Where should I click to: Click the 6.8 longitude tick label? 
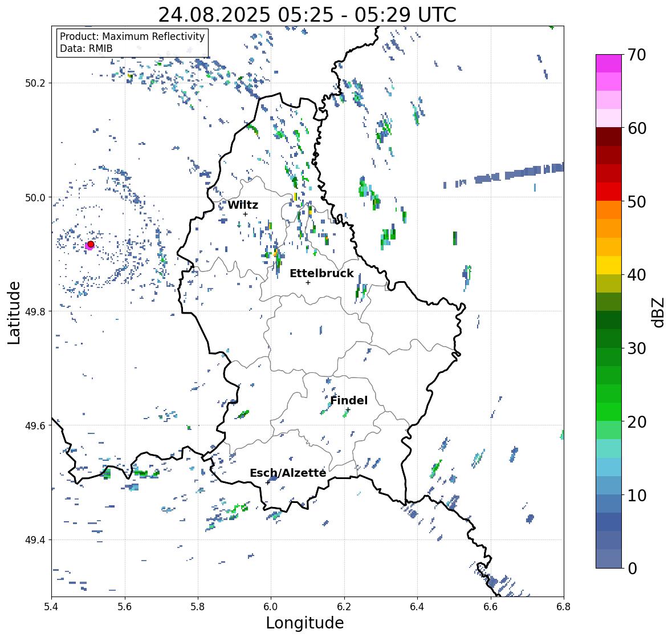pyautogui.click(x=564, y=607)
